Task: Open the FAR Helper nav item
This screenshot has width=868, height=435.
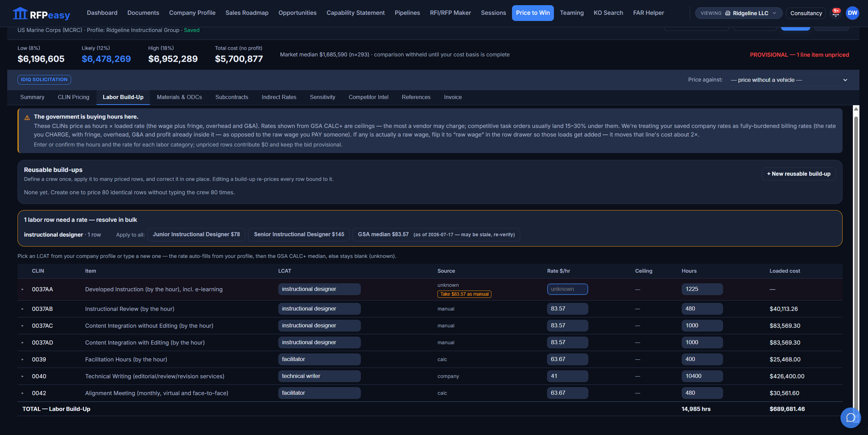Action: [648, 13]
